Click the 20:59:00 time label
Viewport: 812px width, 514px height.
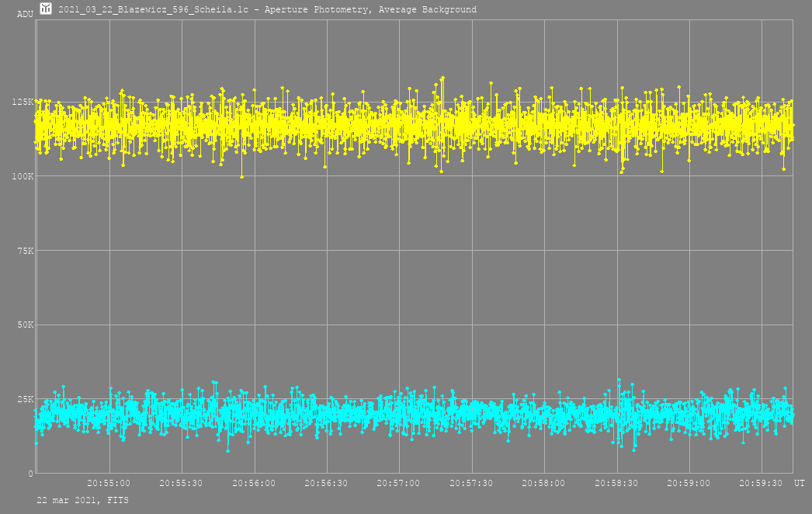tap(689, 483)
